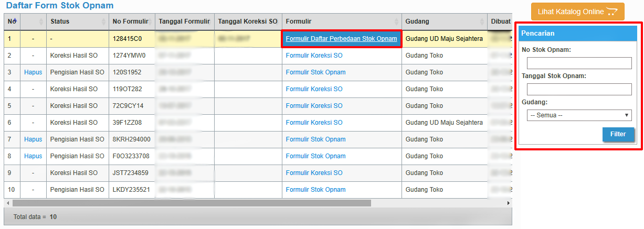This screenshot has height=229, width=644.
Task: Open Formulir Stok Opnam link in row 10
Action: point(315,190)
